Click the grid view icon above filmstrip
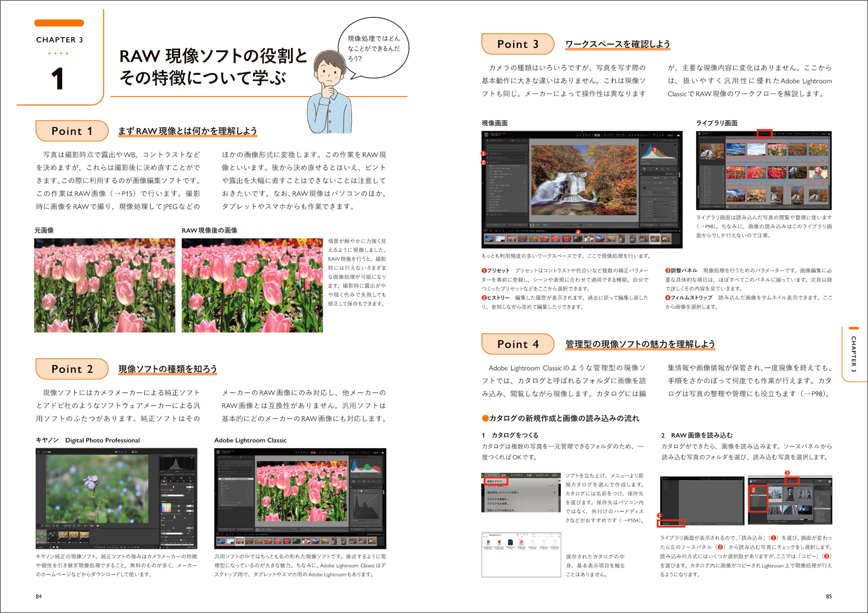This screenshot has height=613, width=868. point(496,231)
